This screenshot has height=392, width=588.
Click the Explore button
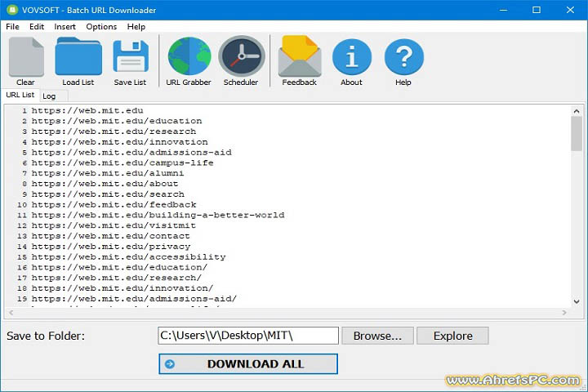[452, 336]
